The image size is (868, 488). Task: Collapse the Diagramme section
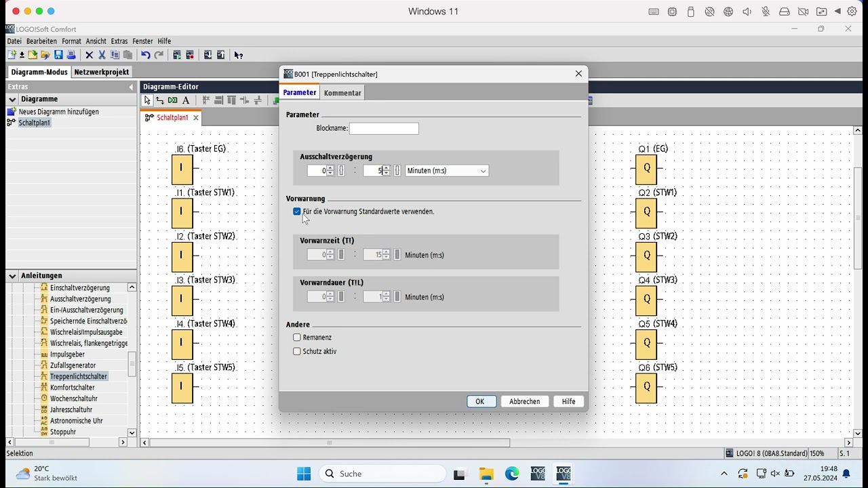point(12,99)
